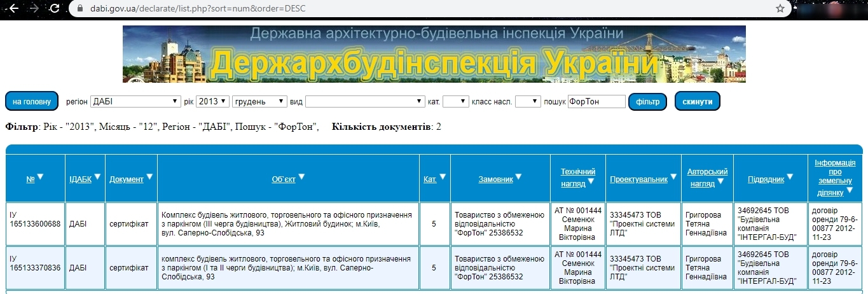Click Кількість документів: 2 text

pyautogui.click(x=387, y=127)
